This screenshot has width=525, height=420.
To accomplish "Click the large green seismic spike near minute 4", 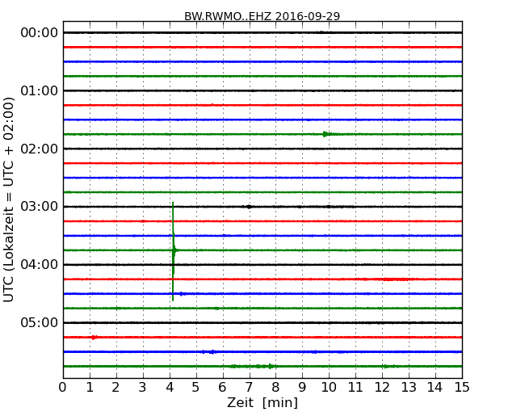I will (173, 251).
